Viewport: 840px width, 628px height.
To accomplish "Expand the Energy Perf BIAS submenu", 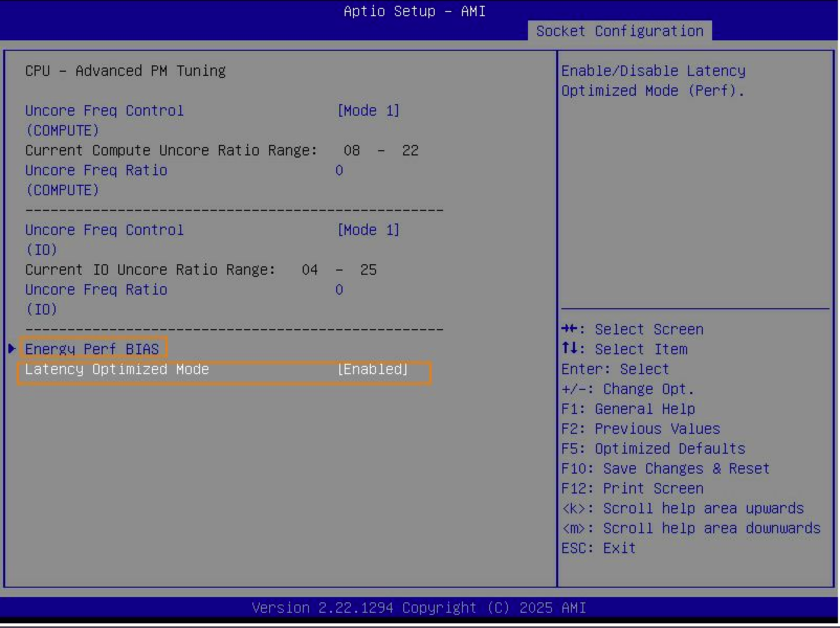I will [x=92, y=349].
